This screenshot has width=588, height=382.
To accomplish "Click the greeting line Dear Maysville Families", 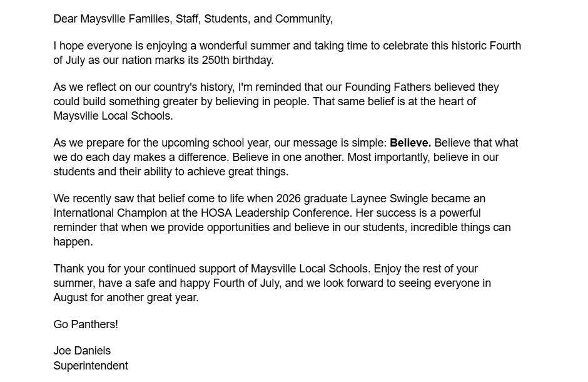I will coord(193,19).
